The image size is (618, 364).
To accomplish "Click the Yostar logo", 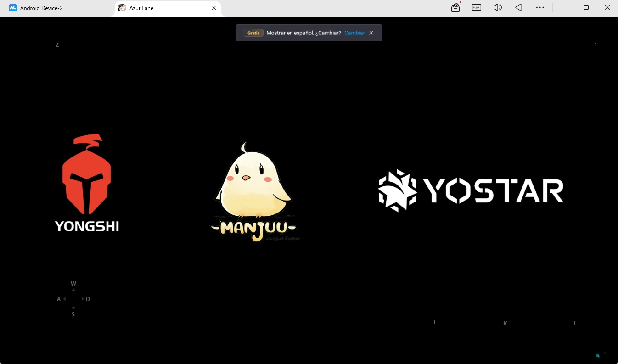I will coord(471,190).
